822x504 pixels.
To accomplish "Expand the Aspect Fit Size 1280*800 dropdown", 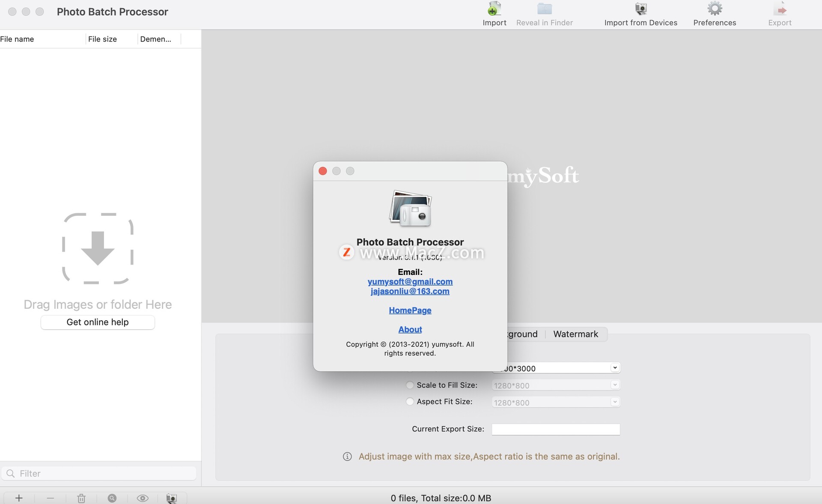I will 615,402.
